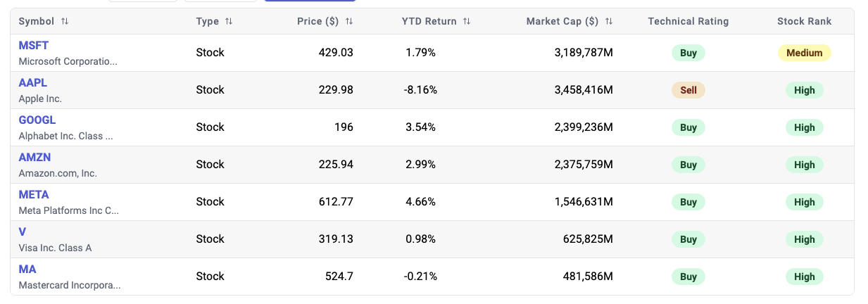Click the Buy rating badge for MSFT
The height and width of the screenshot is (304, 868).
[x=688, y=53]
